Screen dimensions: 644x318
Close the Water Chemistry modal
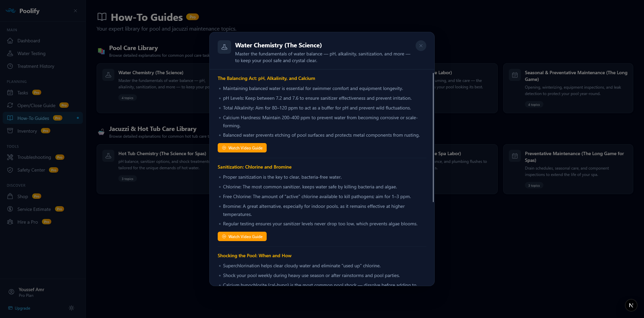coord(421,46)
